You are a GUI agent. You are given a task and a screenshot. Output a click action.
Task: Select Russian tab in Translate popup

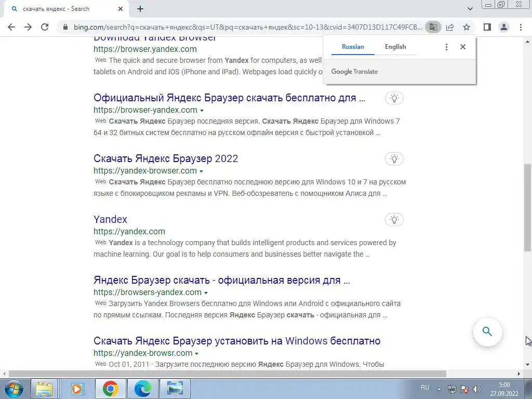pyautogui.click(x=353, y=47)
